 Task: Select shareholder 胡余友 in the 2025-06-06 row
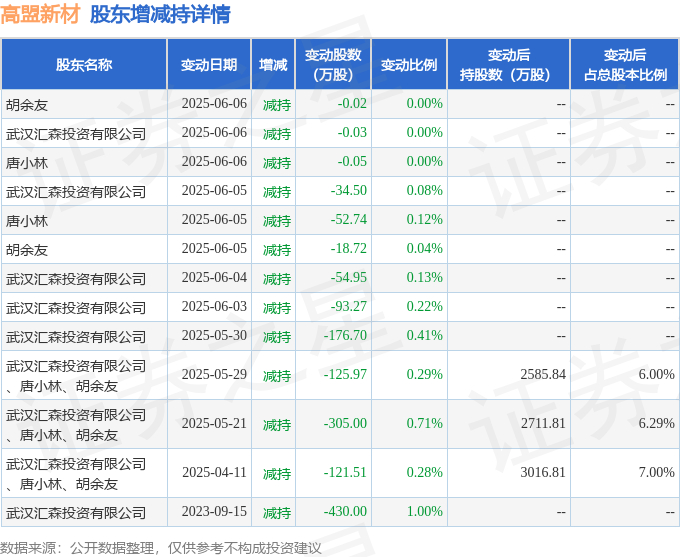[x=27, y=105]
